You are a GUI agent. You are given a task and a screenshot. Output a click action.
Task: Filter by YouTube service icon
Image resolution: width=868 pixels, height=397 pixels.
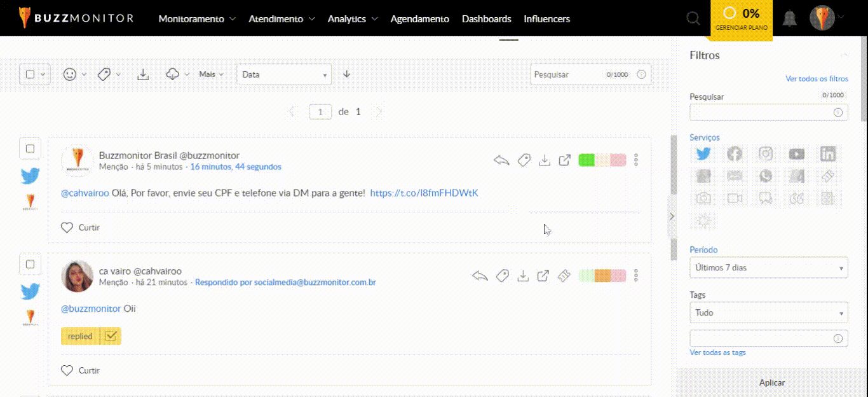tap(796, 154)
